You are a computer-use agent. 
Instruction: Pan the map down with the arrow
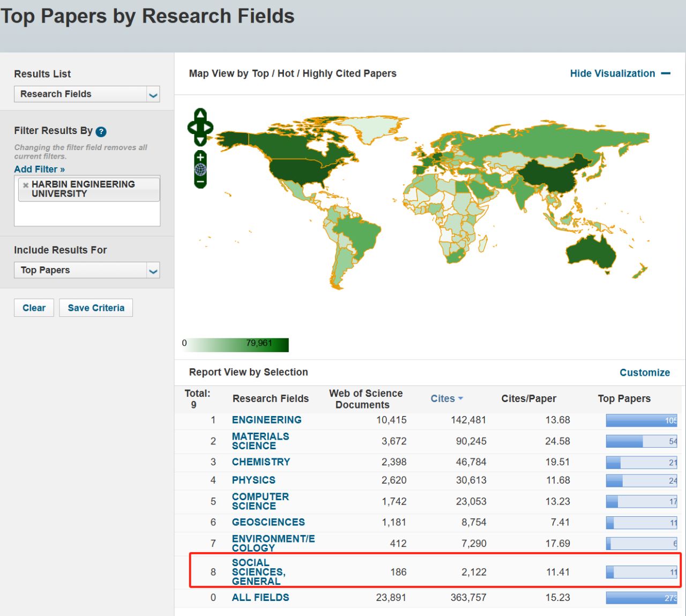pos(200,141)
